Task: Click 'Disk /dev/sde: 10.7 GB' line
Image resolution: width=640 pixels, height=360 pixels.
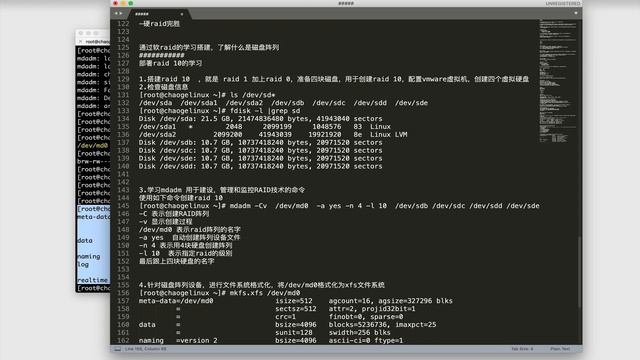Action: point(260,158)
